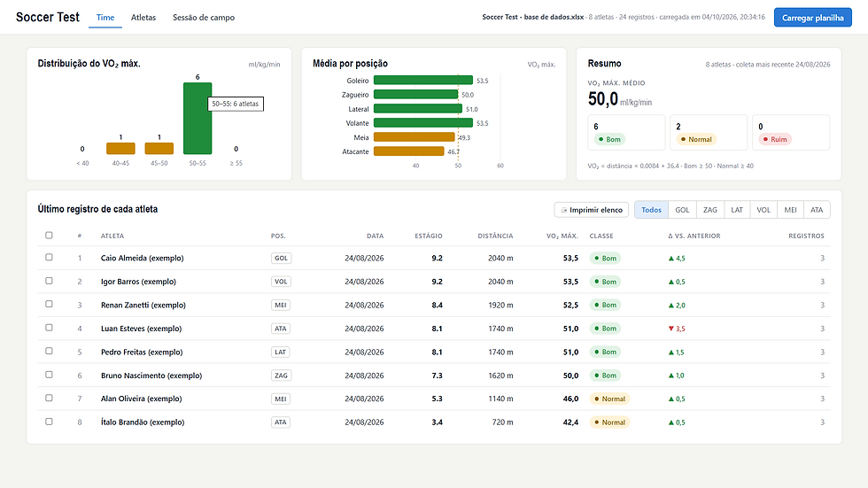This screenshot has height=488, width=868.
Task: Select the checkbox for Alan Oliveira
Action: point(49,399)
